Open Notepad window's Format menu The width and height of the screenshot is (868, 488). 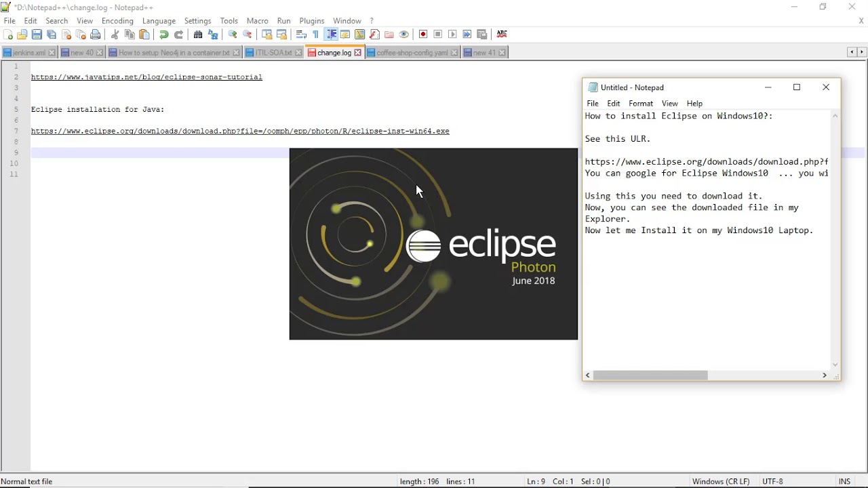pyautogui.click(x=641, y=104)
